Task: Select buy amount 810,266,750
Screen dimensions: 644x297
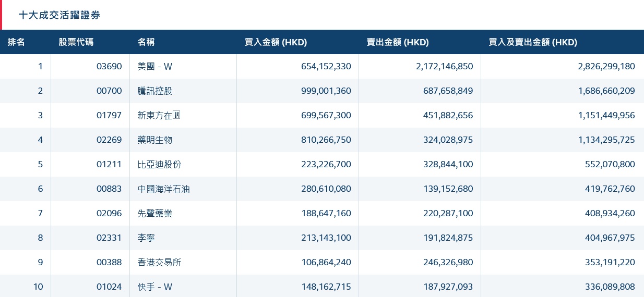Action: pos(326,140)
